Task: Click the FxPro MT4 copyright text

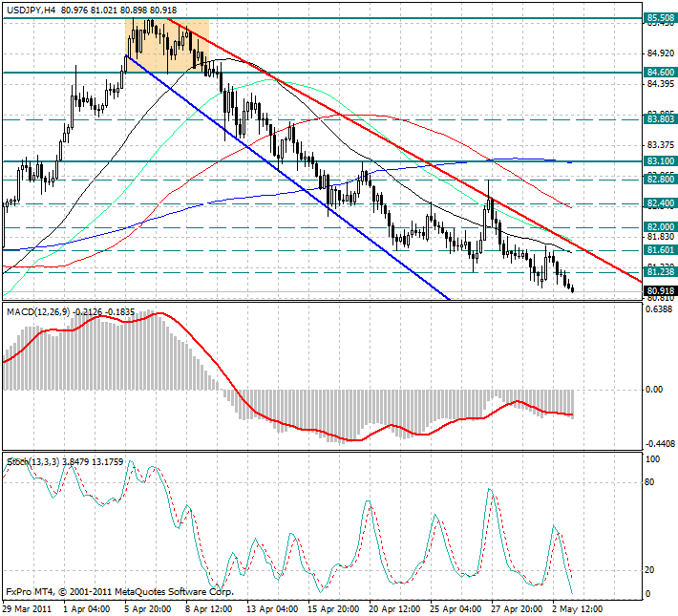Action: coord(119,592)
